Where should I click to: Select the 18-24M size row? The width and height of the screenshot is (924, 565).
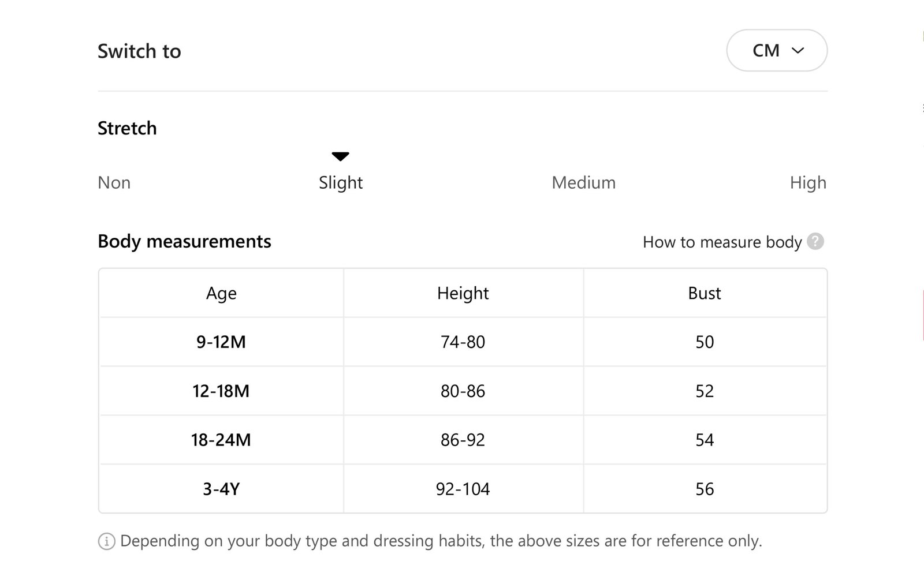tap(463, 440)
